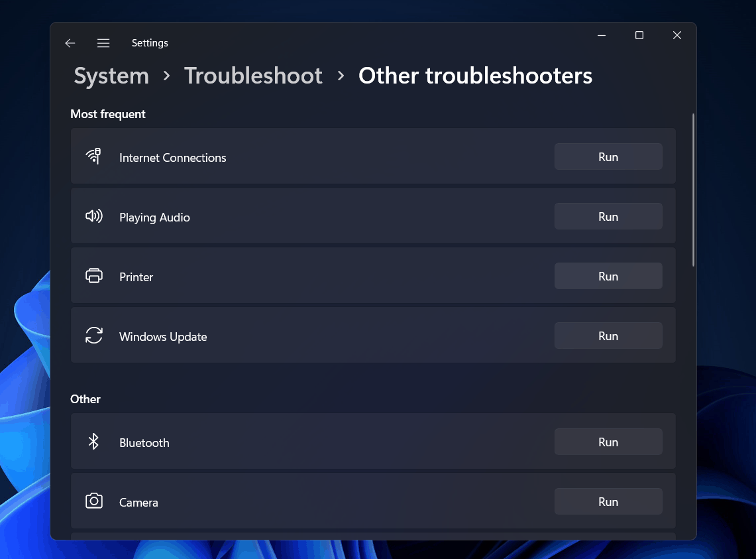Run the Bluetooth troubleshooter

(608, 442)
